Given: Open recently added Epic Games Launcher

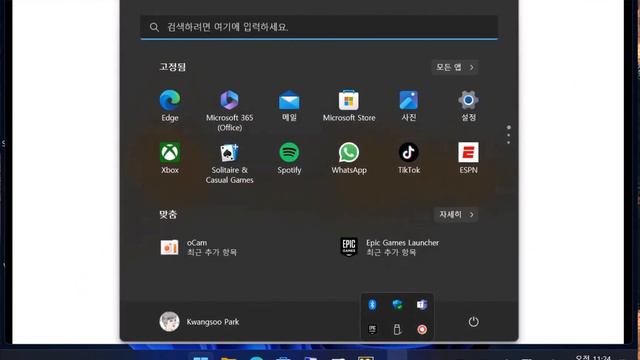Looking at the screenshot, I should coord(390,247).
